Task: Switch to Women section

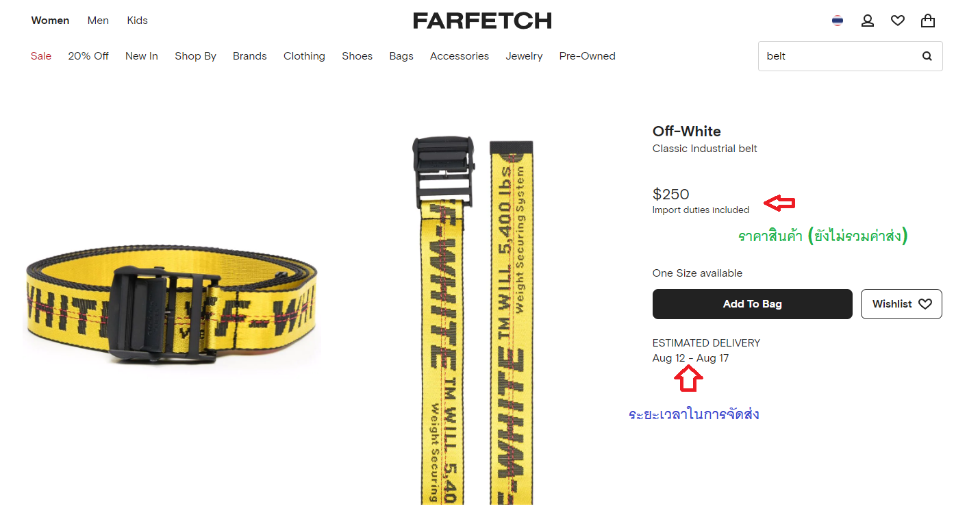Action: pos(50,21)
